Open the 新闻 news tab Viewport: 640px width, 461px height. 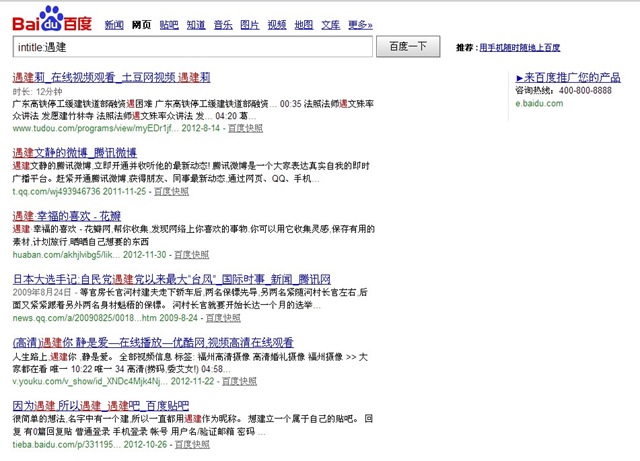pos(114,25)
